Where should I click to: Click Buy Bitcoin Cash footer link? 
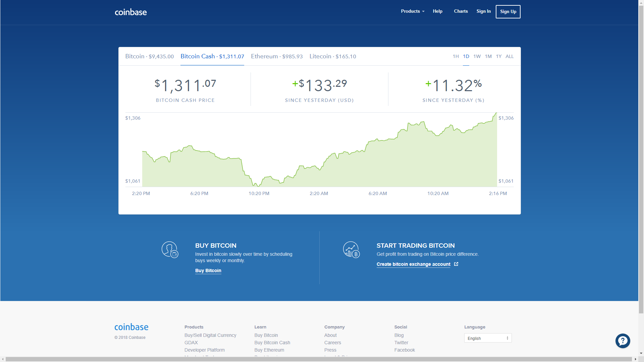272,343
